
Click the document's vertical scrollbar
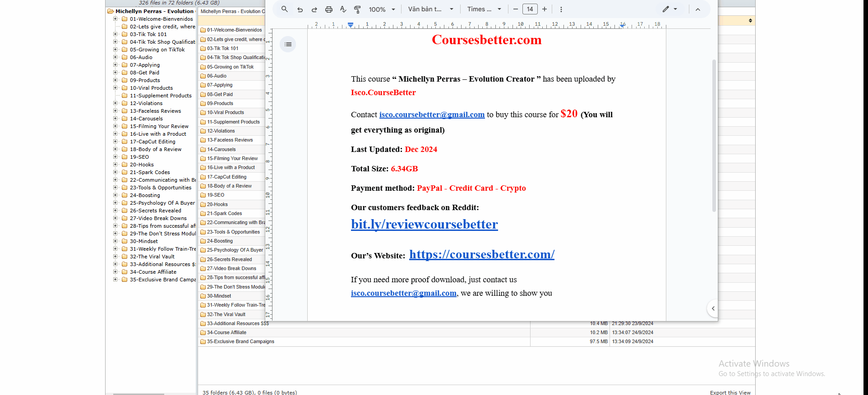[714, 135]
